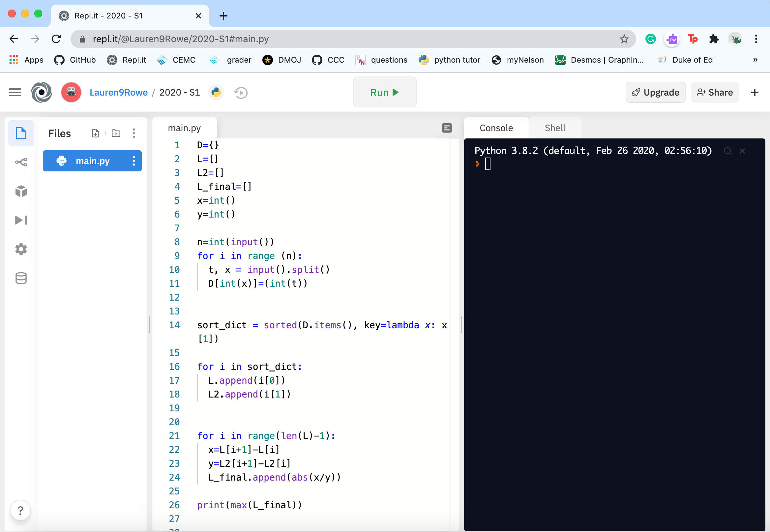Viewport: 770px width, 532px height.
Task: Open the Packages cube icon
Action: tap(21, 191)
